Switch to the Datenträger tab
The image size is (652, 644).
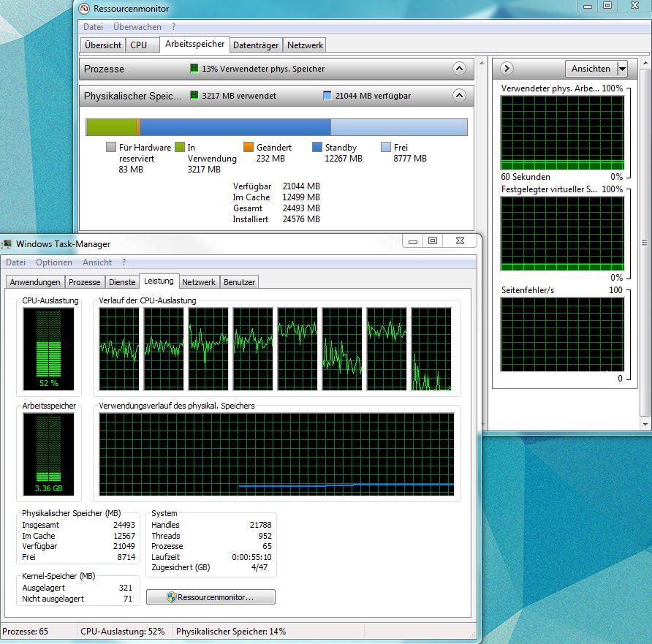click(x=256, y=45)
